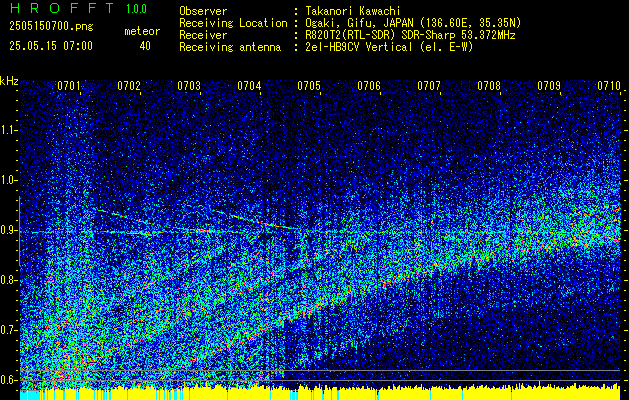Click the cyan block on the signal-level bar
This screenshot has height=400, width=629.
[x=30, y=395]
